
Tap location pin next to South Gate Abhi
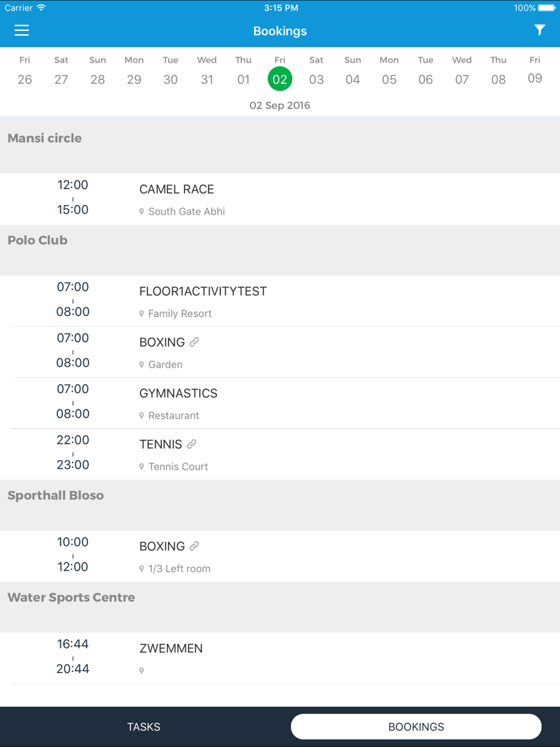pyautogui.click(x=142, y=212)
